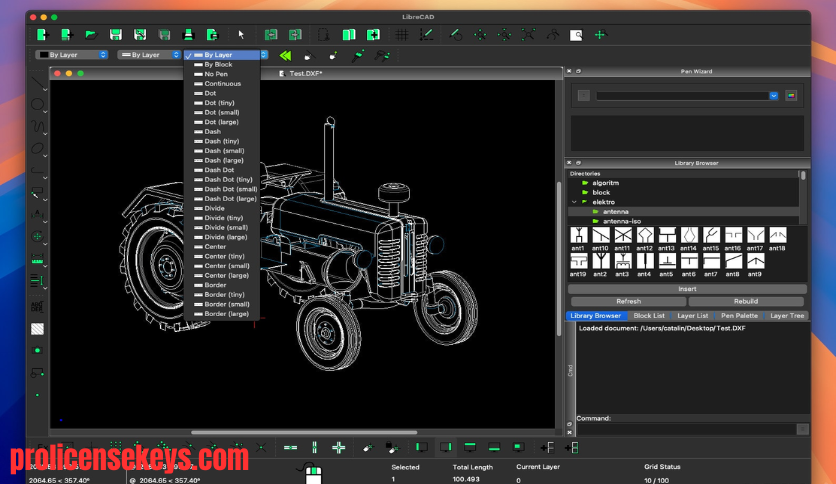The height and width of the screenshot is (484, 836).
Task: Click the Redraw pencil icon
Action: pos(456,35)
